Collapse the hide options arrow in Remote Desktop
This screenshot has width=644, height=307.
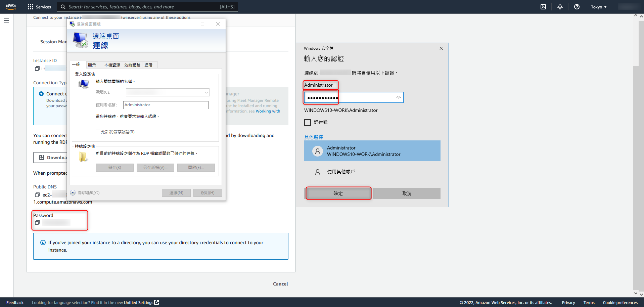point(73,193)
